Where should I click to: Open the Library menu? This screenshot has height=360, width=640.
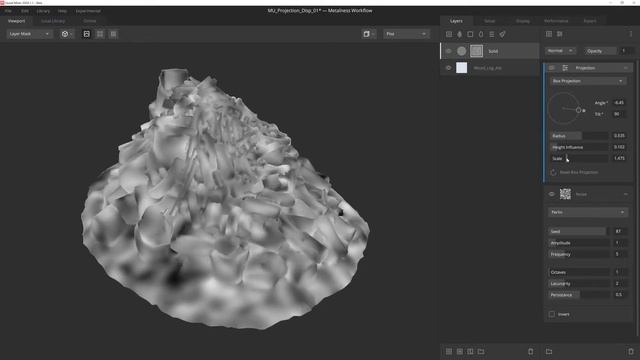click(43, 11)
